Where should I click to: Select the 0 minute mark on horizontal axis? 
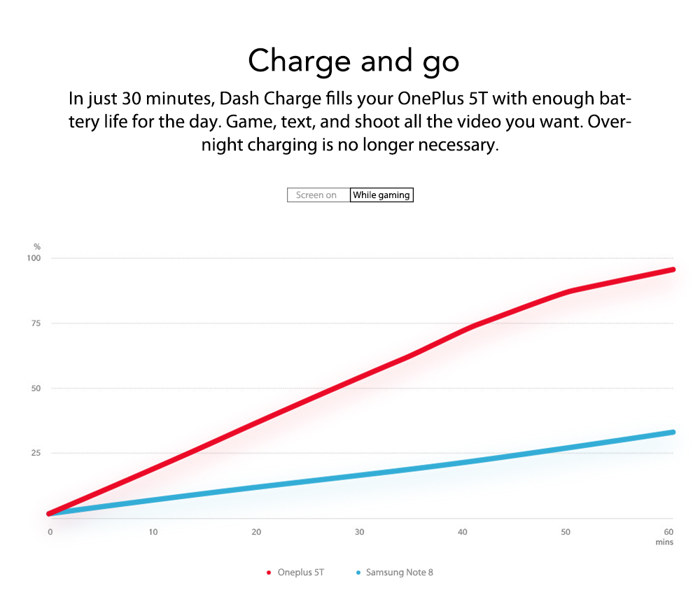click(x=50, y=532)
